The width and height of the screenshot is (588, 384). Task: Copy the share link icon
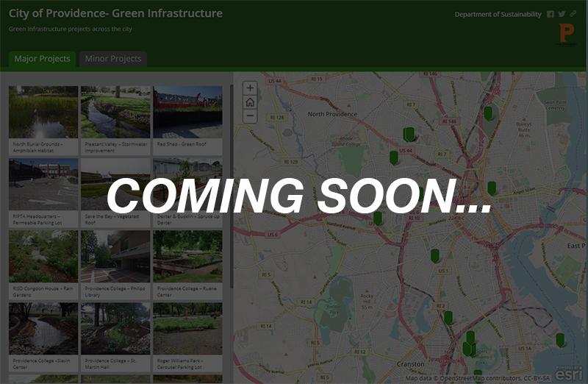(x=573, y=14)
